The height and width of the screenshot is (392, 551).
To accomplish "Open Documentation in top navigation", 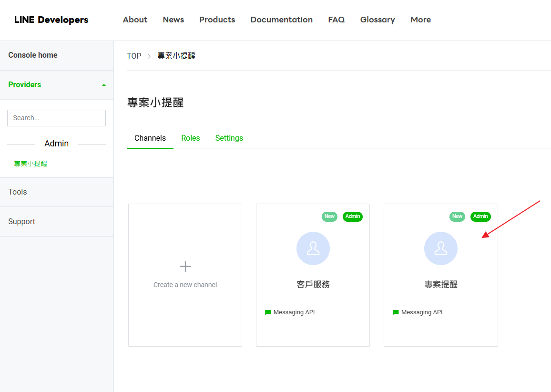I will coord(282,20).
